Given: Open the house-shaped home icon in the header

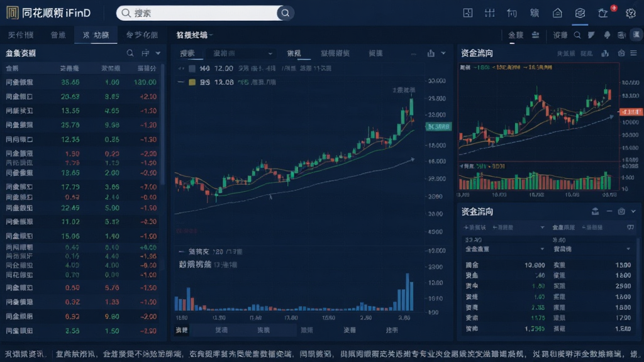Looking at the screenshot, I should click(557, 13).
